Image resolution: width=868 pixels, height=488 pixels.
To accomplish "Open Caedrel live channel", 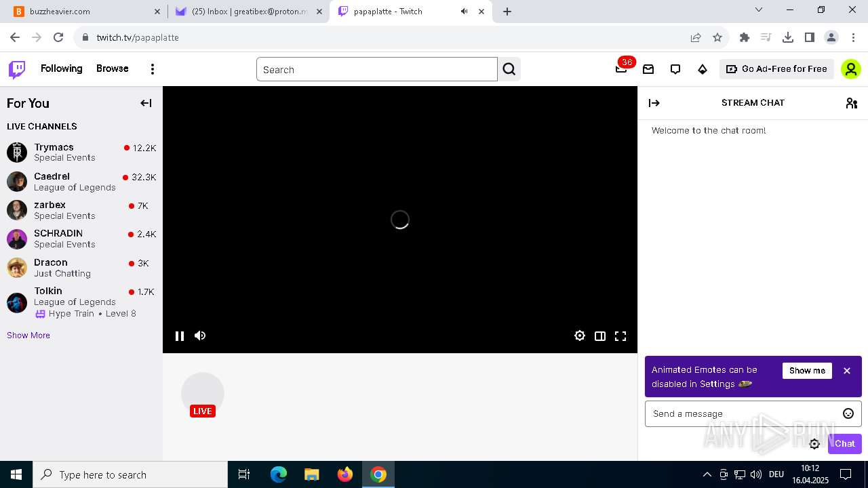I will (81, 182).
